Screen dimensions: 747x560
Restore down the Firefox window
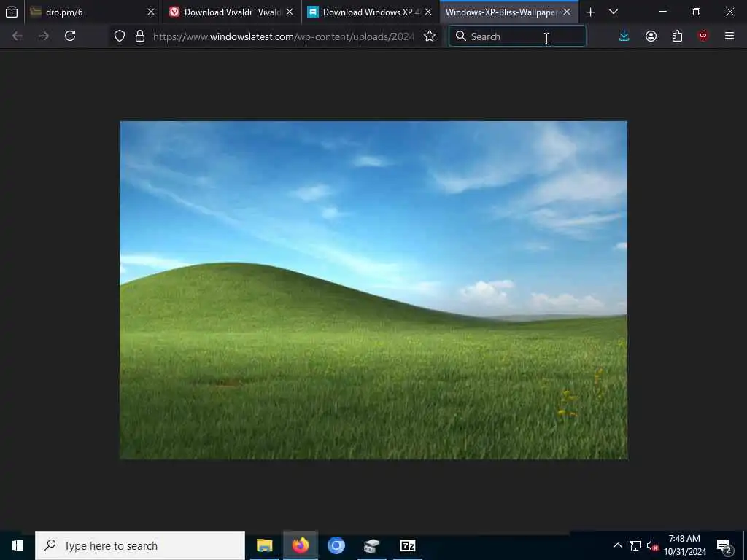click(x=697, y=12)
